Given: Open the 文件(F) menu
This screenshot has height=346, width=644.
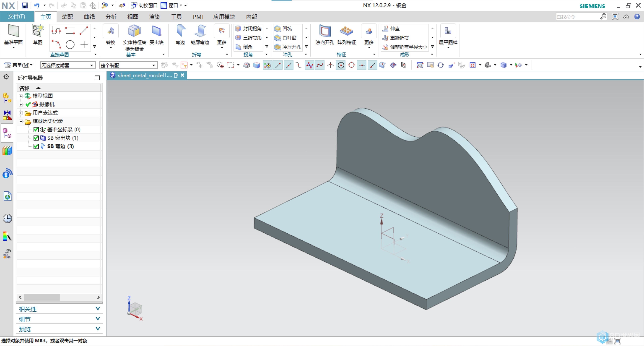Looking at the screenshot, I should 17,16.
